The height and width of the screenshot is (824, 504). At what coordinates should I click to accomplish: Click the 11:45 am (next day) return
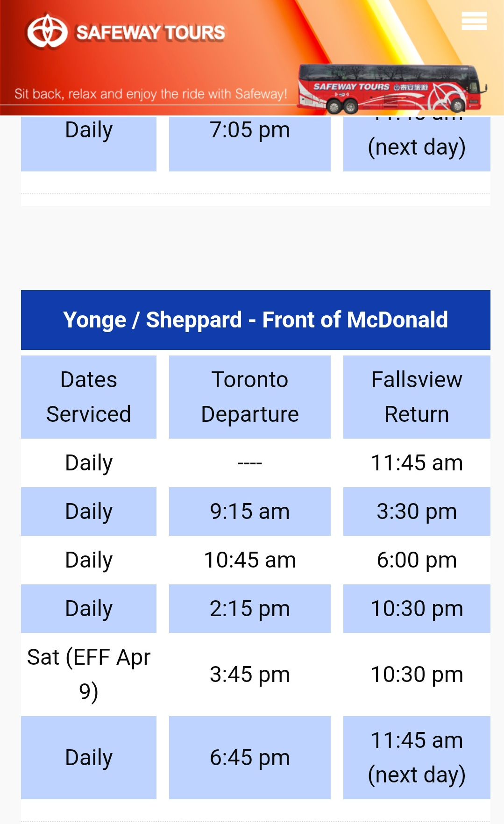click(416, 758)
